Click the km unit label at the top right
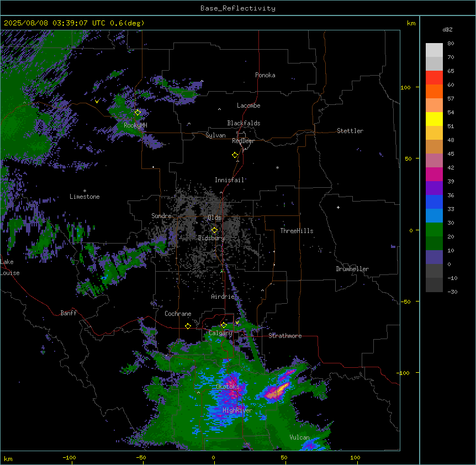This screenshot has width=476, height=465. (x=411, y=23)
